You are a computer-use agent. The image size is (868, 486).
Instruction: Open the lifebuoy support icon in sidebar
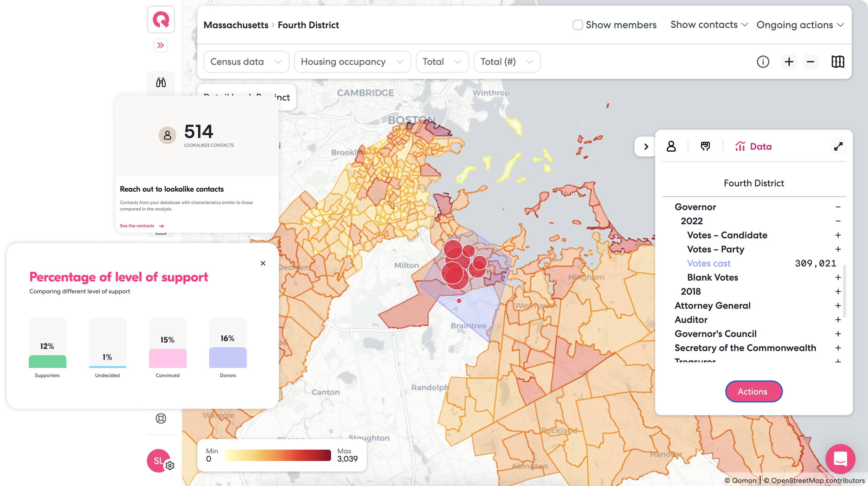[161, 418]
